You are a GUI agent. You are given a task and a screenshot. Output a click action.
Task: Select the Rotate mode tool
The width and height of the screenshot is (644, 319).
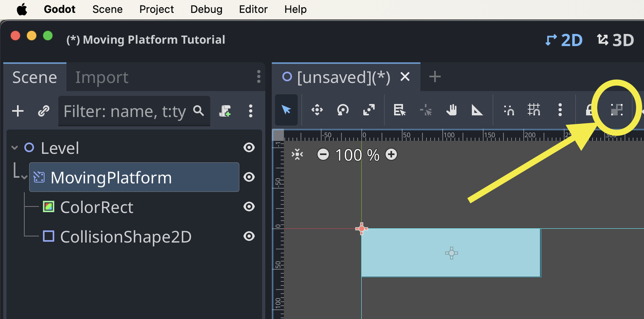(x=343, y=110)
